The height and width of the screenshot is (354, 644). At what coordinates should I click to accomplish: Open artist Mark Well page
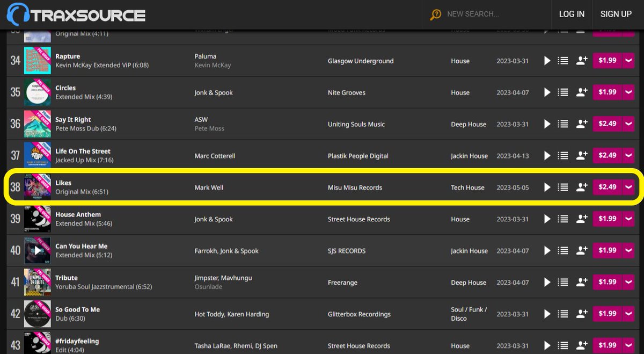tap(209, 187)
